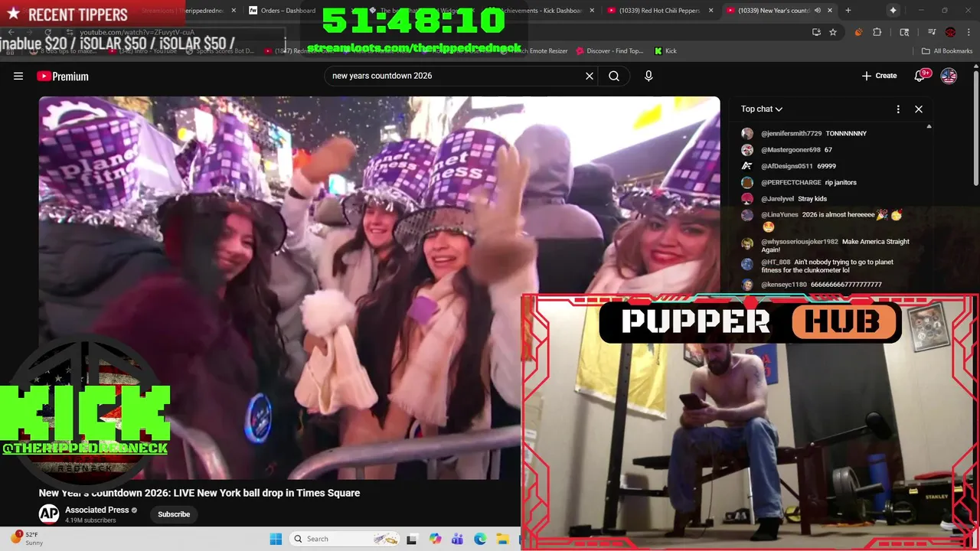This screenshot has height=551, width=980.
Task: Launch Copilot from taskbar
Action: click(x=435, y=539)
